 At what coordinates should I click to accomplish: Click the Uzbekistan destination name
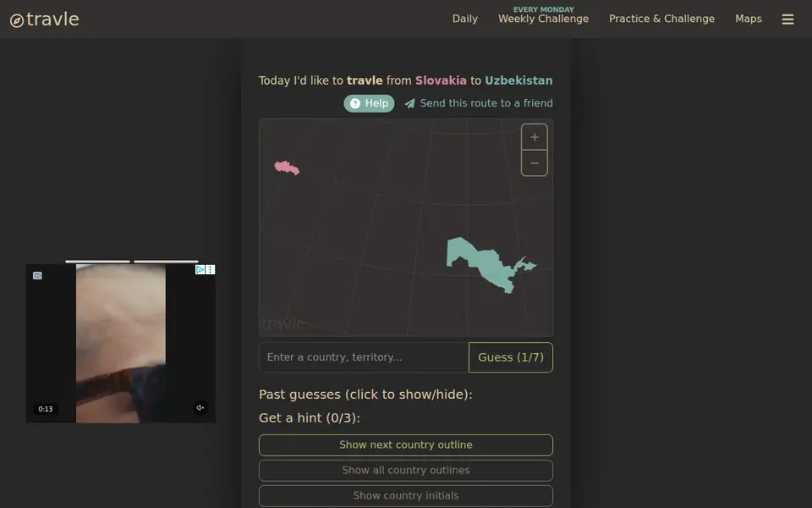pyautogui.click(x=518, y=80)
